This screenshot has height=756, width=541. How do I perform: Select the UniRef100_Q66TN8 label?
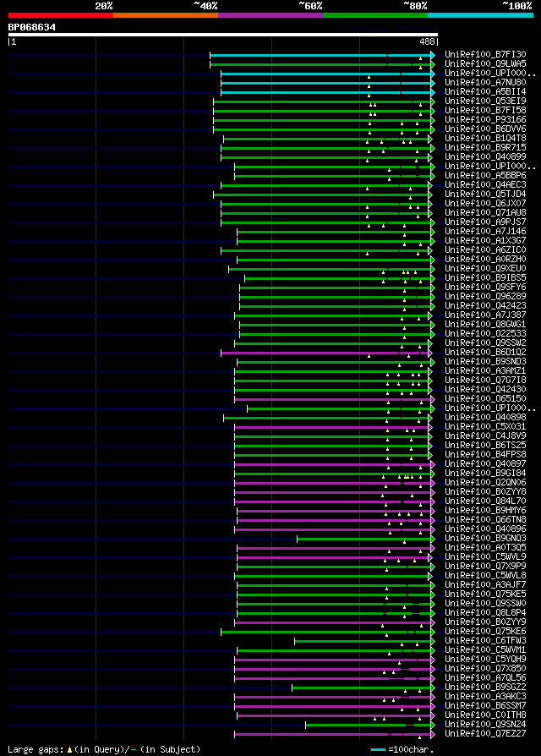(x=485, y=520)
